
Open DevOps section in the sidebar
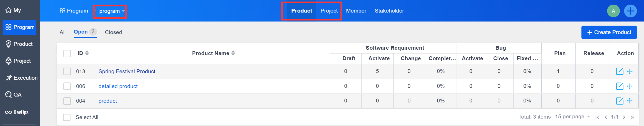coord(17,112)
